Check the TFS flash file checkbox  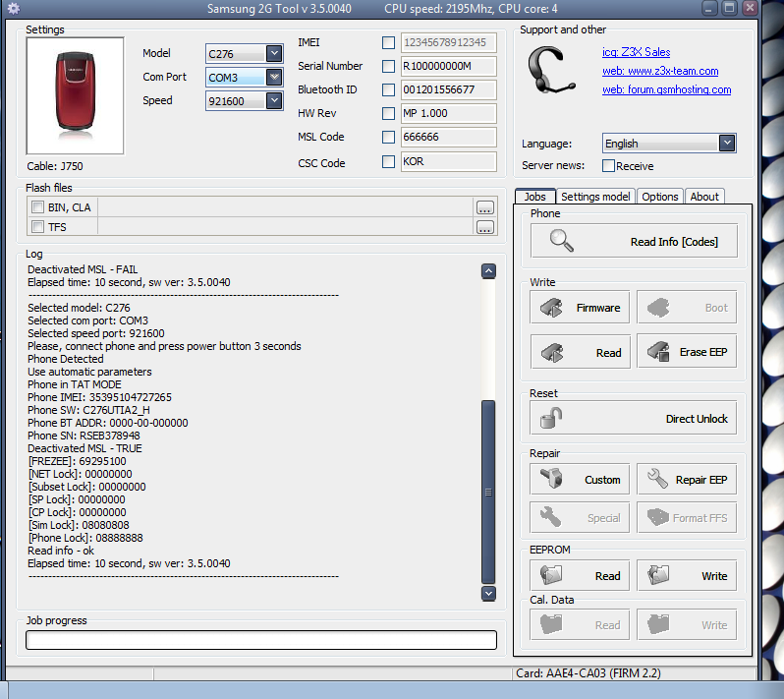[38, 227]
